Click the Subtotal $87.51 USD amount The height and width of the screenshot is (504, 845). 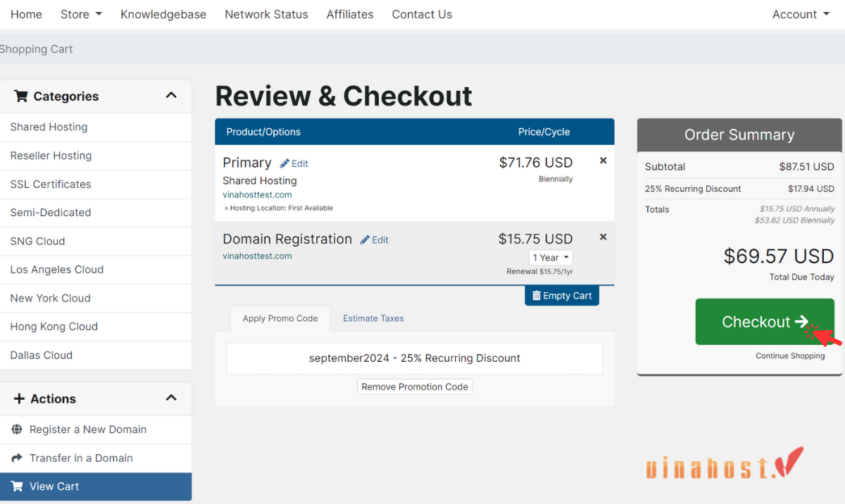[x=806, y=167]
